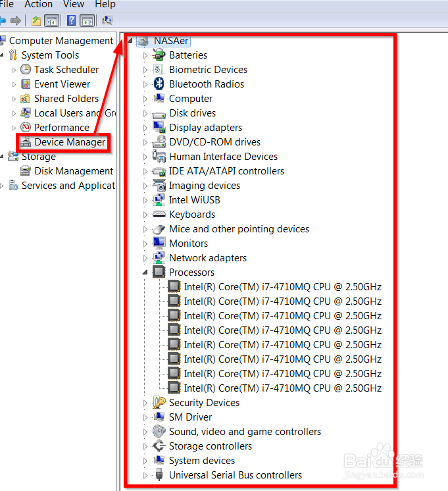The height and width of the screenshot is (491, 448).
Task: Select the Storage node
Action: [39, 157]
